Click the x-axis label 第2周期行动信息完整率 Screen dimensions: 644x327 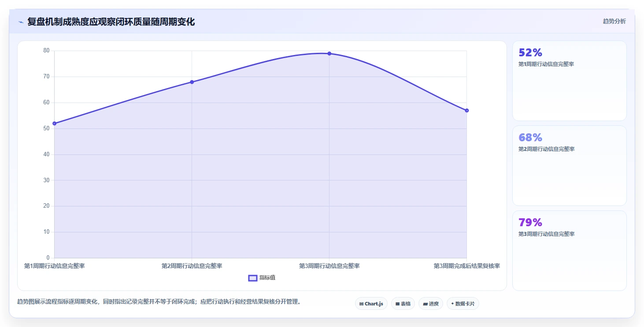[192, 266]
